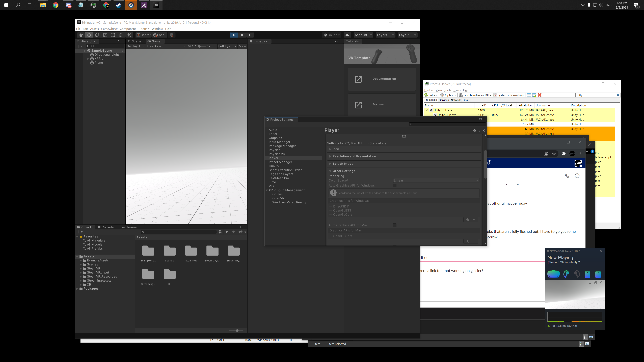Select the Rect transform tool
The width and height of the screenshot is (644, 362).
click(x=113, y=35)
